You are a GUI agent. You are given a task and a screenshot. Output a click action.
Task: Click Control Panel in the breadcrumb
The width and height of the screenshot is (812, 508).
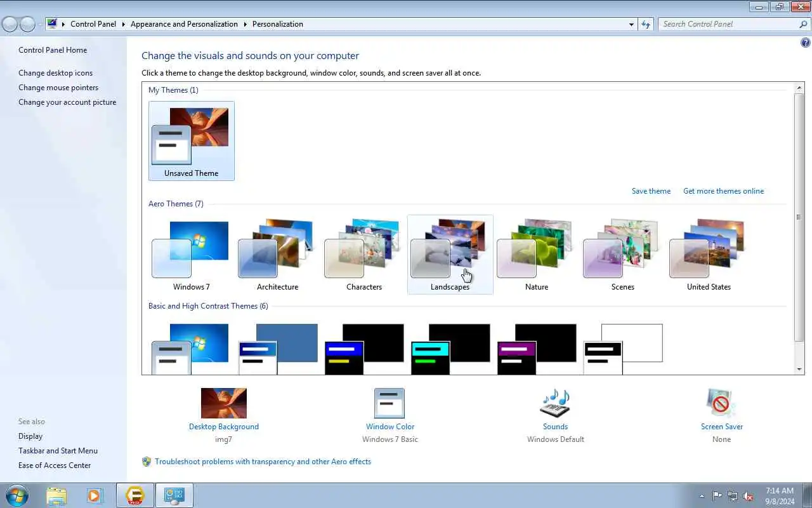(x=93, y=24)
